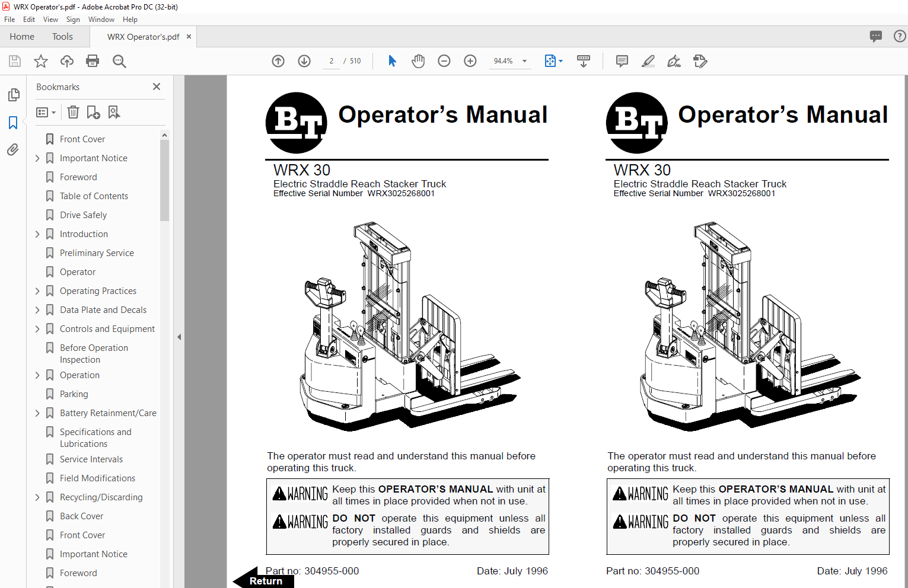Open the Help menu
This screenshot has height=588, width=908.
point(130,20)
